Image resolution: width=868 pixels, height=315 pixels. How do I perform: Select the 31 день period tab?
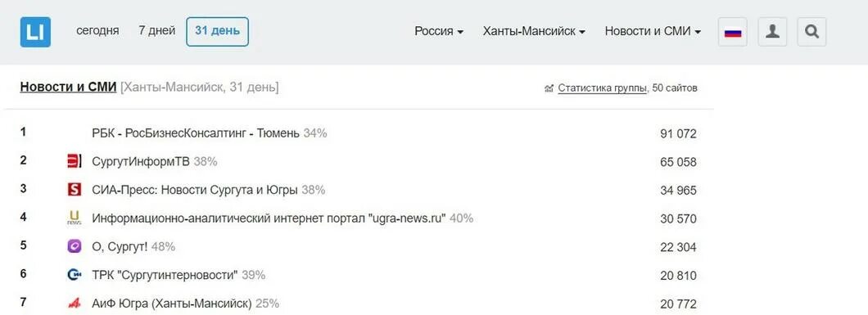point(218,31)
